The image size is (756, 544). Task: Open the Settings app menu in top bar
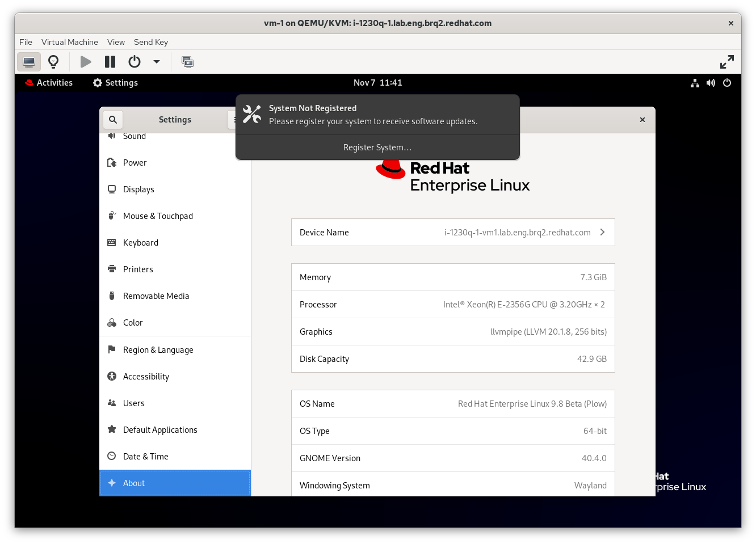pyautogui.click(x=116, y=83)
